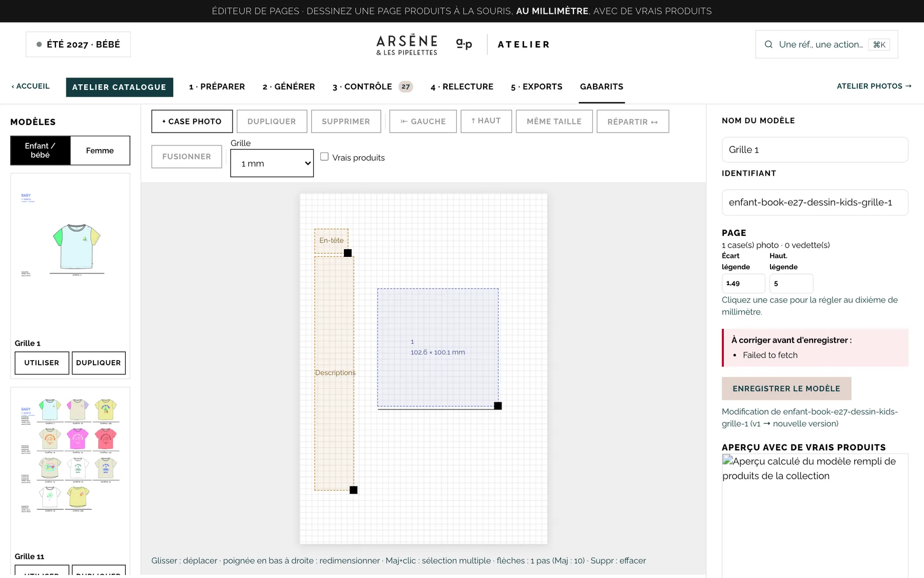924x578 pixels.
Task: Click the Dupliquer toolbar button
Action: 272,121
